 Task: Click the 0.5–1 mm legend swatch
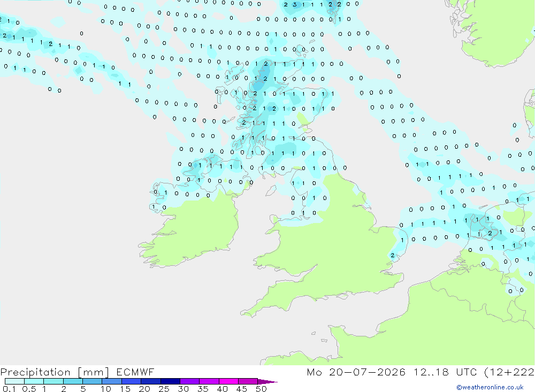(34, 381)
